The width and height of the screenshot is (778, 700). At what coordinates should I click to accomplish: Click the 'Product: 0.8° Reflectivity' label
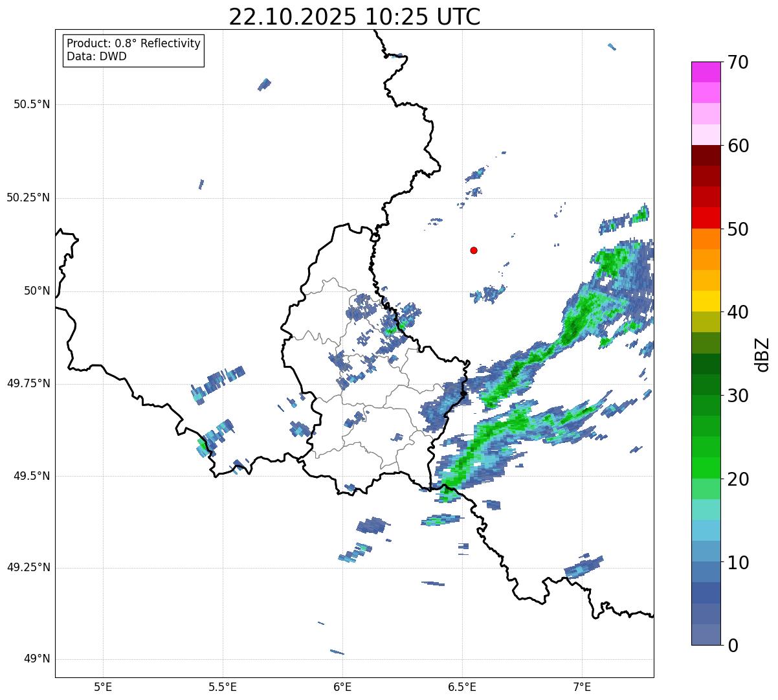point(134,43)
